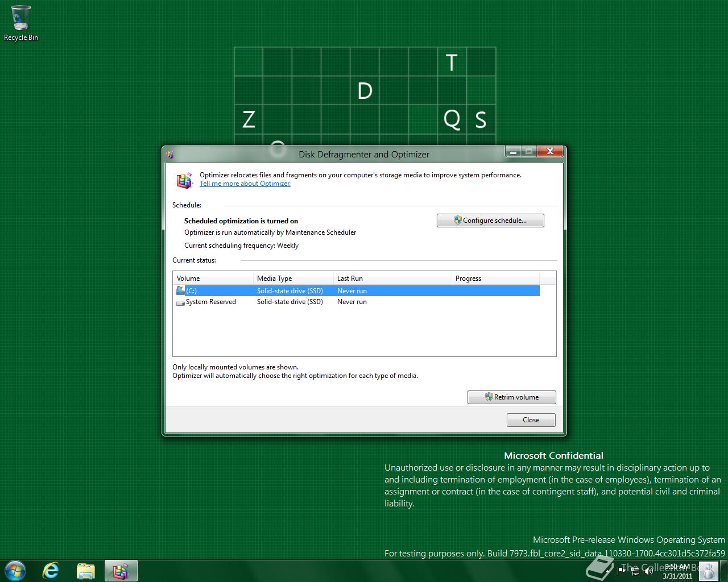Click the Show desktop strip on taskbar
Image resolution: width=728 pixels, height=582 pixels.
tap(723, 571)
